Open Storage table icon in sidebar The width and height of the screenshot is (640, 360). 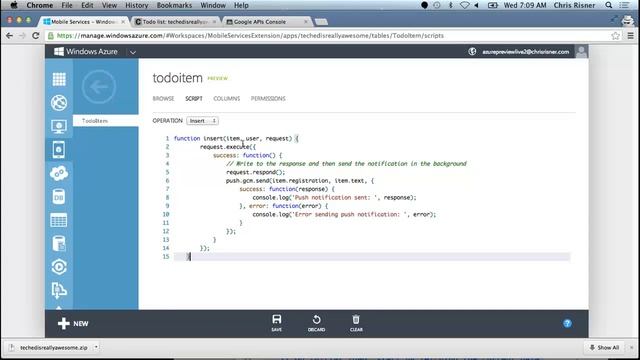[59, 220]
